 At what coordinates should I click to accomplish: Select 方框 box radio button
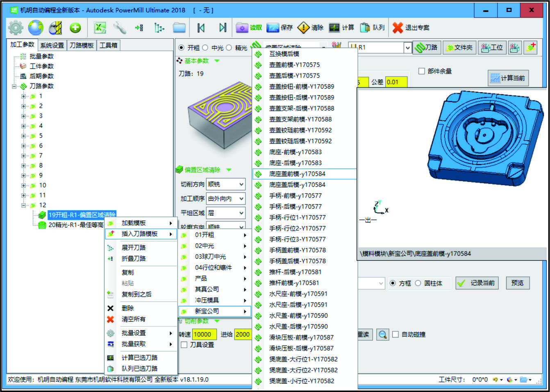point(393,283)
